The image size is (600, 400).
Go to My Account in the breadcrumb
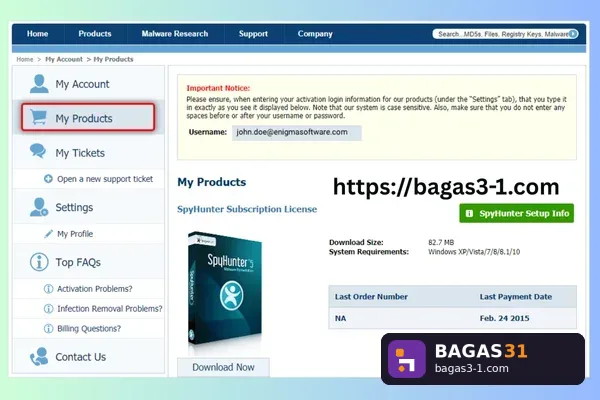(64, 59)
